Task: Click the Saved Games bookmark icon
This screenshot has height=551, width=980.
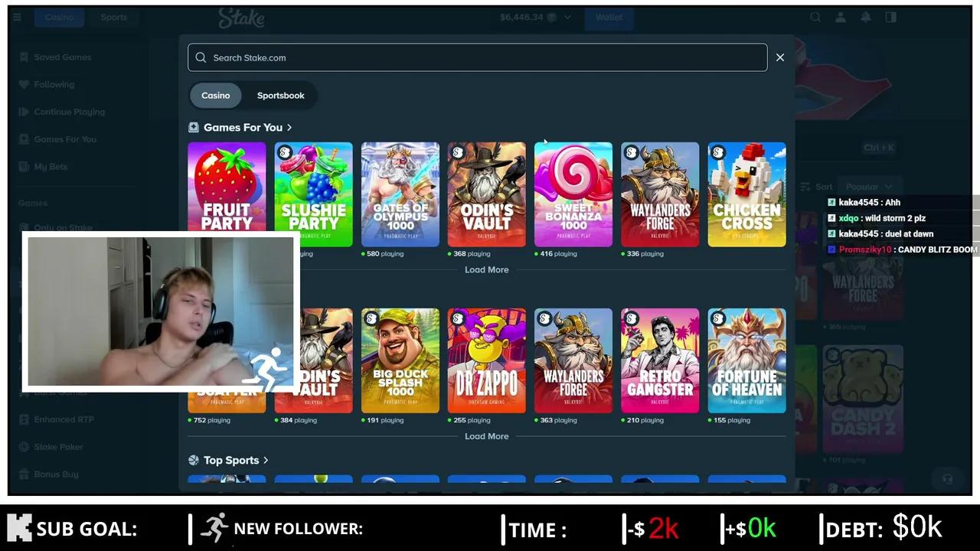Action: [x=24, y=57]
